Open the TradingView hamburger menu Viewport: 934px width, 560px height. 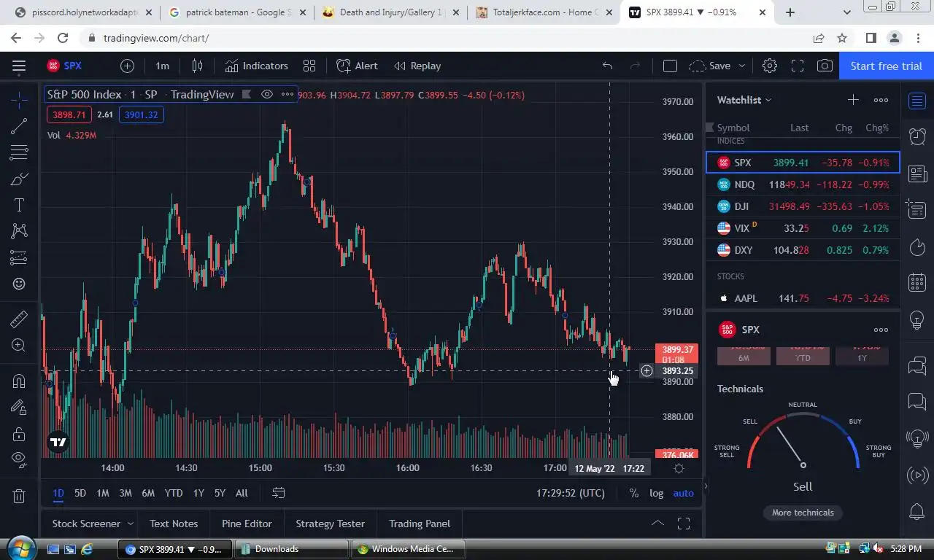click(19, 66)
